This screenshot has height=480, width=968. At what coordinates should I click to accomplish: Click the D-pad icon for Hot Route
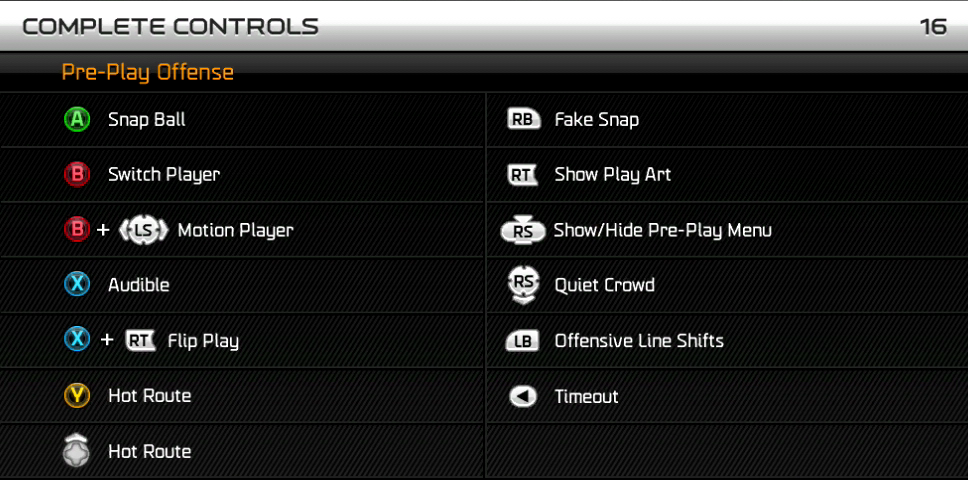pyautogui.click(x=77, y=450)
